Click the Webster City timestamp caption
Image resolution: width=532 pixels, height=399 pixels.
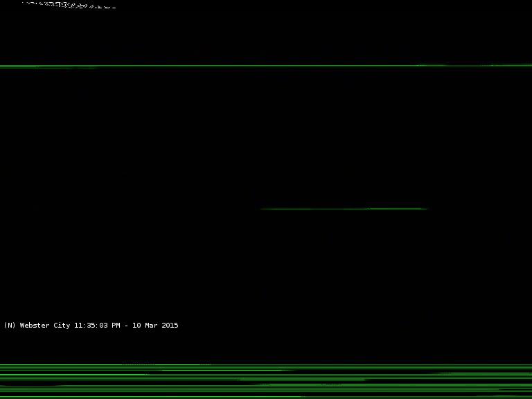click(x=91, y=325)
